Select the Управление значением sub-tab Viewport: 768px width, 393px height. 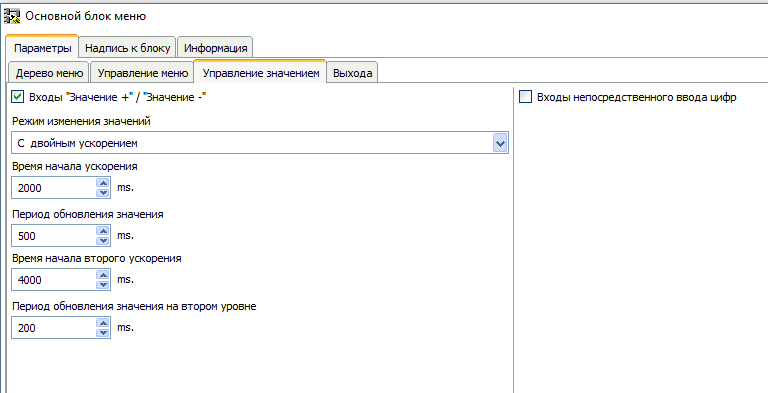261,73
